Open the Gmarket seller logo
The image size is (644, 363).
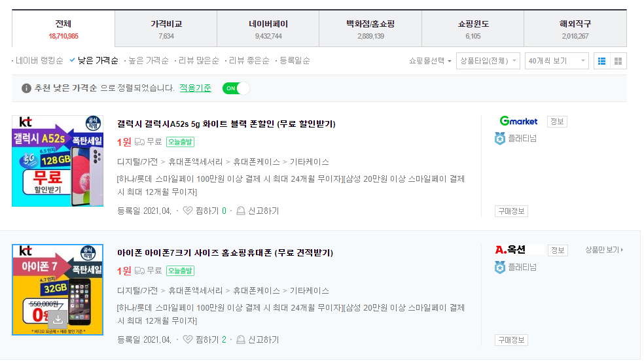pyautogui.click(x=518, y=121)
